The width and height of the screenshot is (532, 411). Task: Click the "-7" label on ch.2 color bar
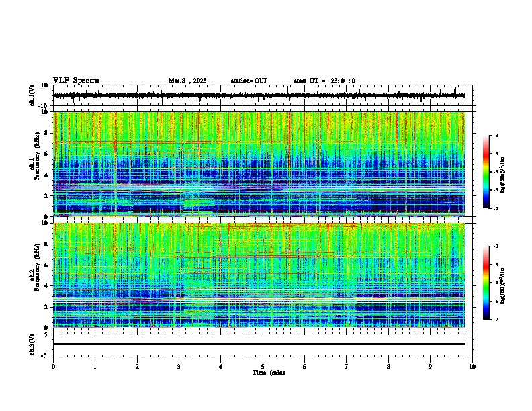tap(496, 319)
